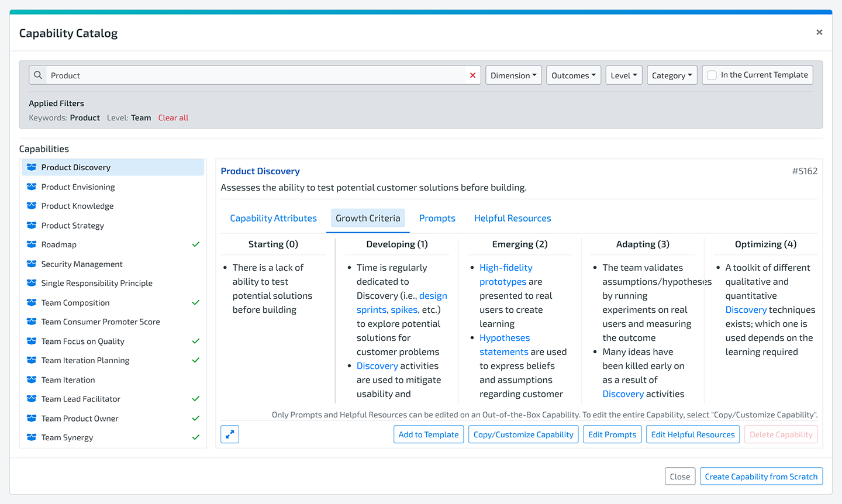Expand the Category dropdown
This screenshot has height=504, width=842.
671,75
